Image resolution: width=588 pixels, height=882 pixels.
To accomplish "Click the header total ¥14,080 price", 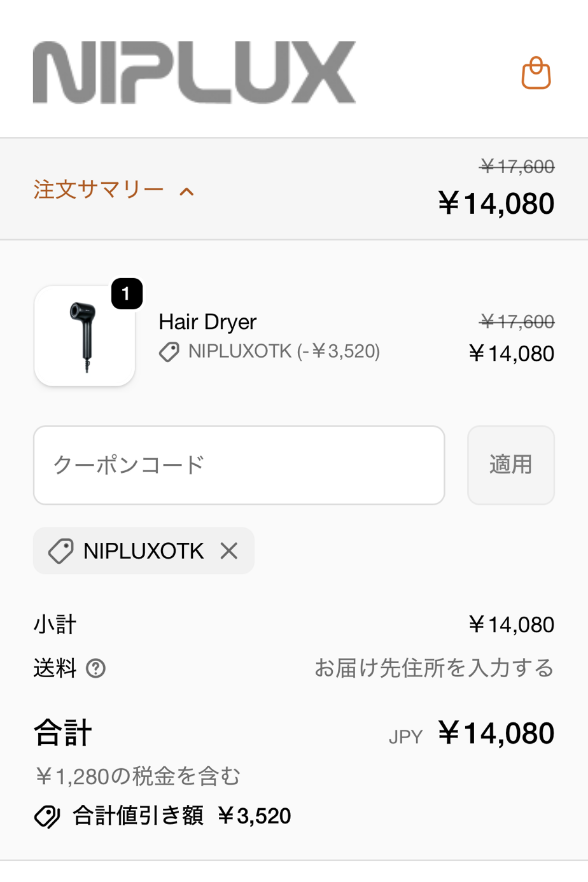I will tap(496, 204).
